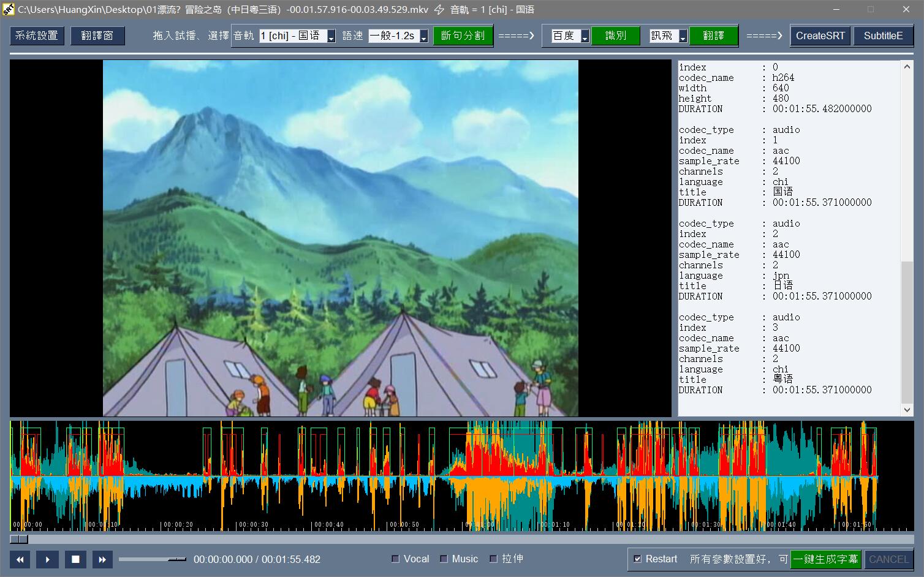The width and height of the screenshot is (924, 577).
Task: Click the volume slider next to playback buttons
Action: coord(153,559)
